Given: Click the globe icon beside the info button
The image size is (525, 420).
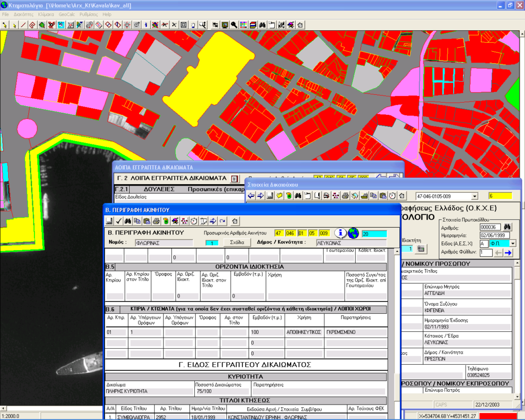Looking at the screenshot, I should (x=353, y=233).
